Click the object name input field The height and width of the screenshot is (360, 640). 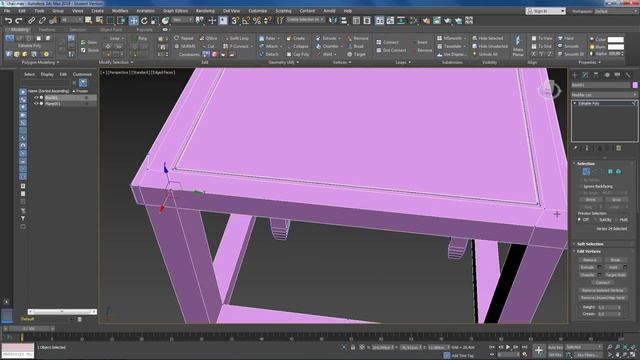[x=601, y=85]
